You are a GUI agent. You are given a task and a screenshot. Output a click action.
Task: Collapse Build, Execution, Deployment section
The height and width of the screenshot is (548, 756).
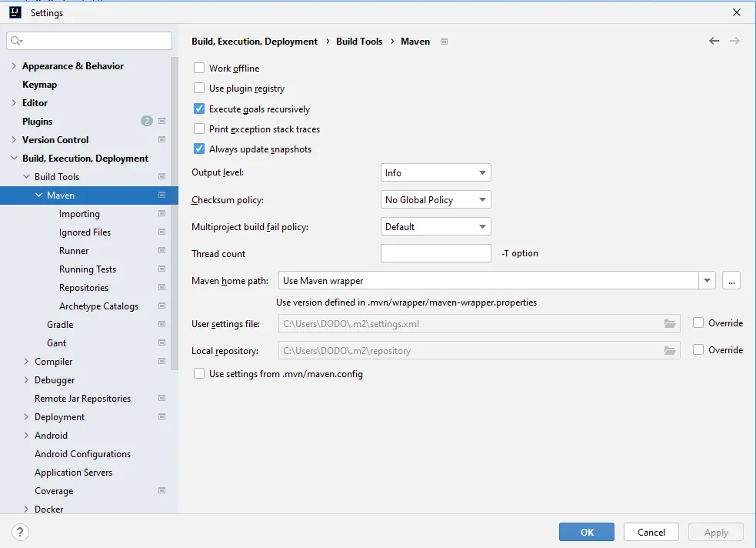coord(14,159)
